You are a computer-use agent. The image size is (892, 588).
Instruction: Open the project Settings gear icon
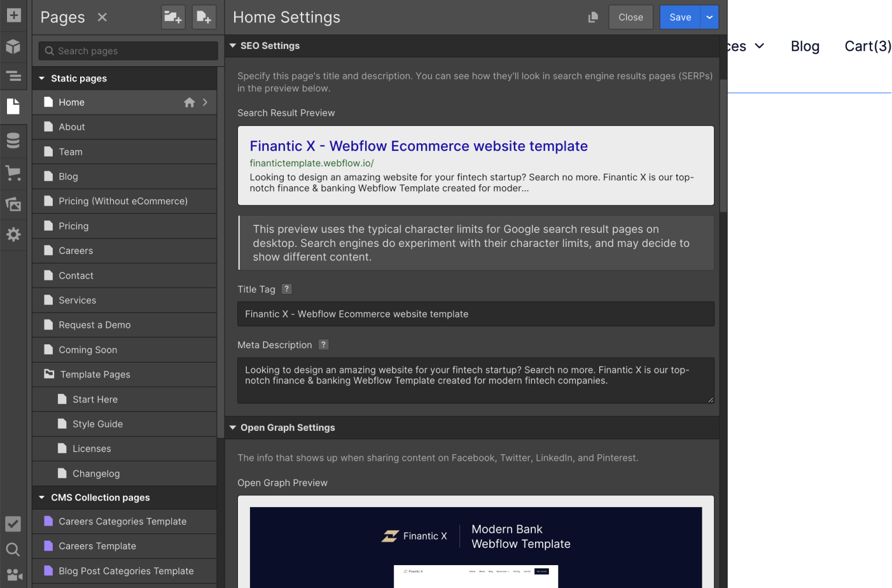[x=13, y=234]
